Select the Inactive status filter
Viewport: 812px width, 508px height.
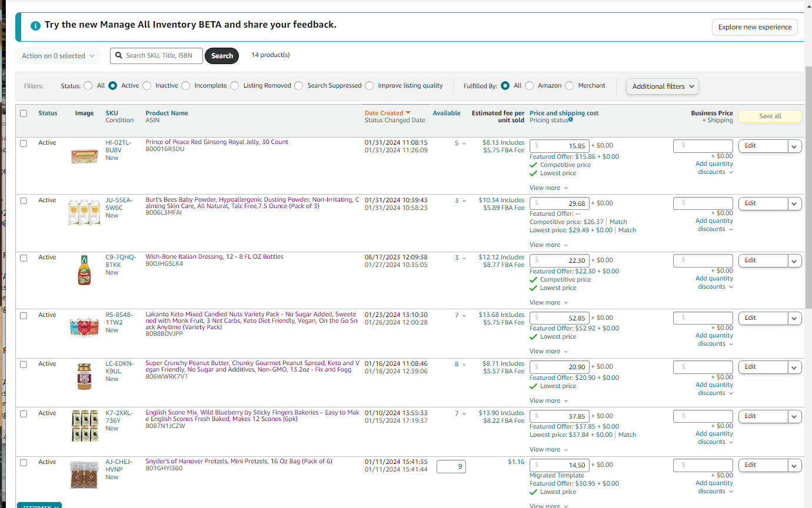click(147, 86)
